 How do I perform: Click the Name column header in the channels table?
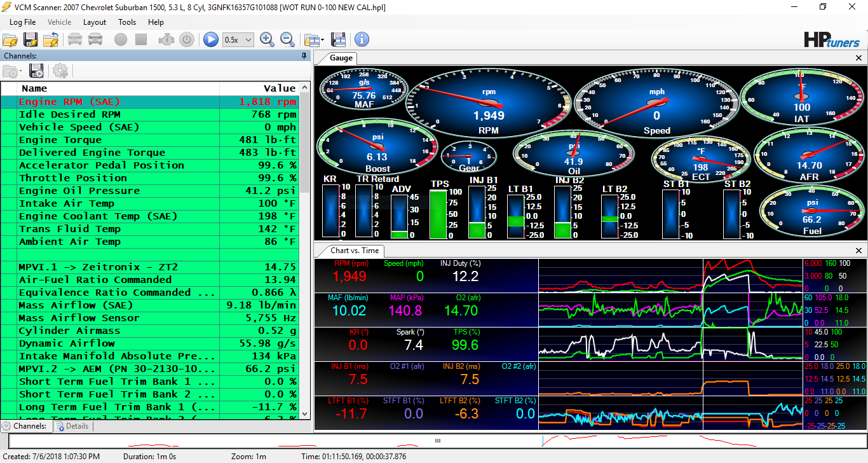pos(119,88)
